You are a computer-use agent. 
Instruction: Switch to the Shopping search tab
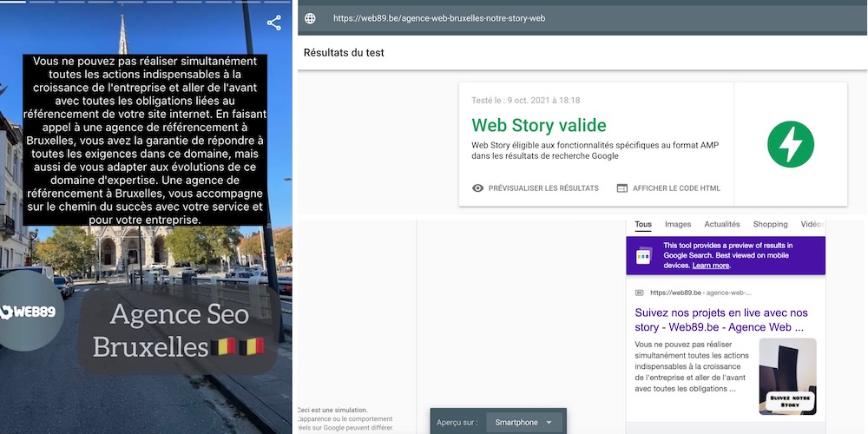coord(770,224)
